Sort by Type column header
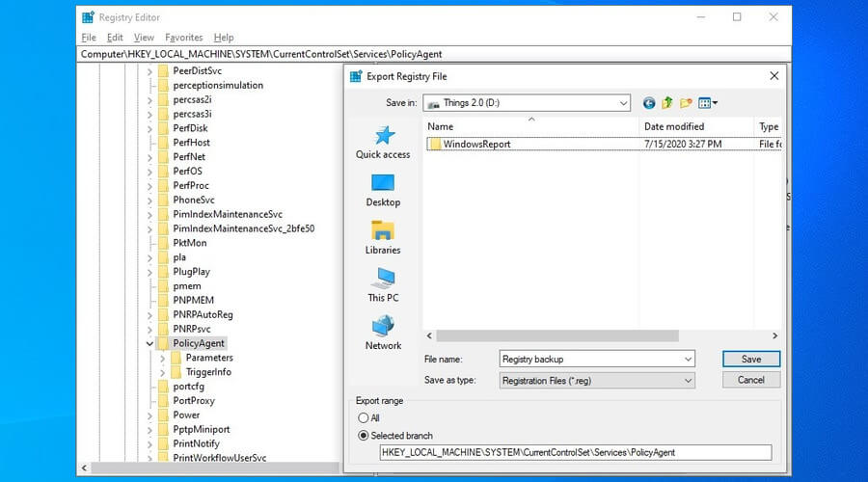Screen dimensions: 868x482 [x=769, y=126]
